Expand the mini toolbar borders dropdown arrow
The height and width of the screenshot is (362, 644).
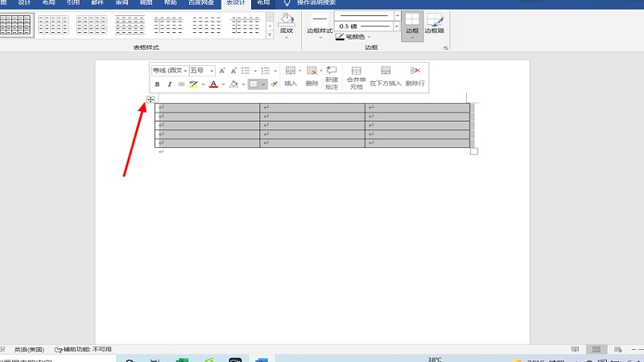tap(263, 84)
